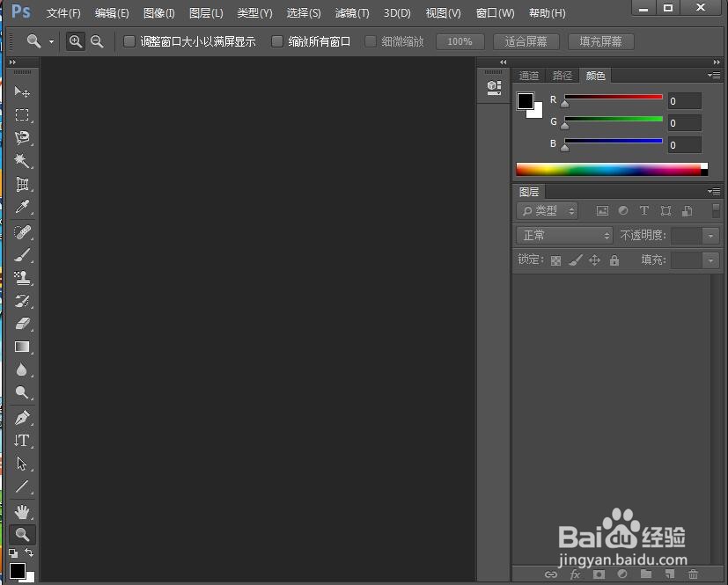Toggle smart object layer filter
This screenshot has height=585, width=728.
(688, 211)
